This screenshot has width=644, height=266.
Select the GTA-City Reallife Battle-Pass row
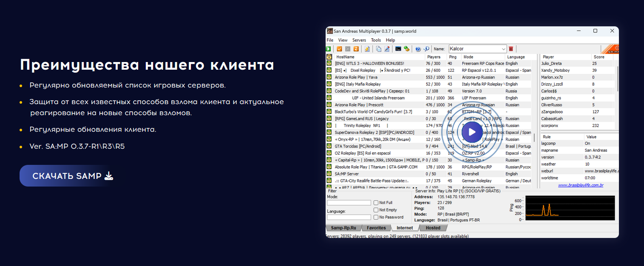[x=428, y=181]
